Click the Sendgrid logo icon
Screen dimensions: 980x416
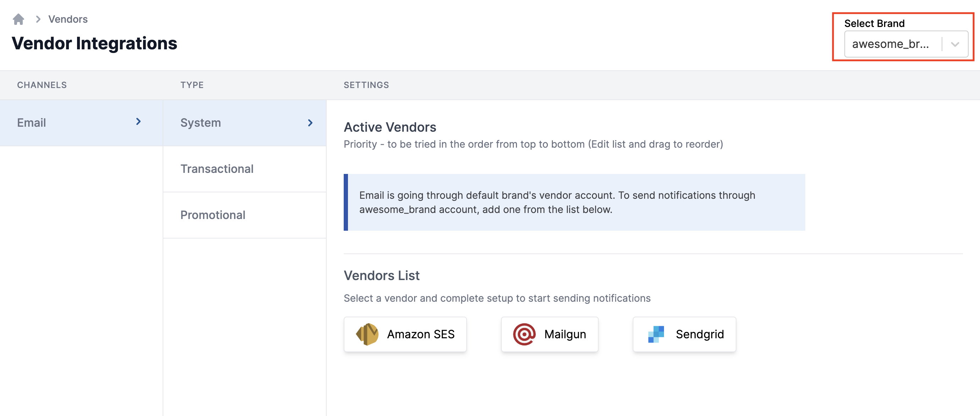pyautogui.click(x=656, y=334)
